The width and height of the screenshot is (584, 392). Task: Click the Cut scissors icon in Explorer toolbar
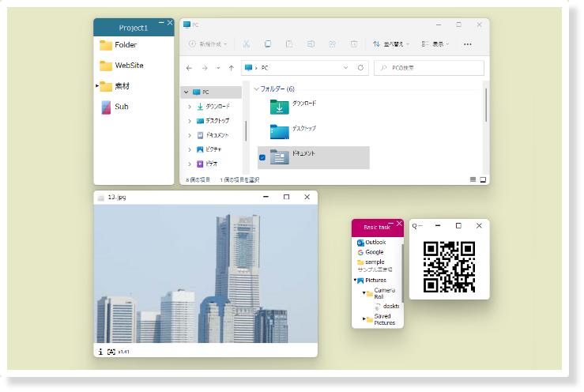(247, 44)
